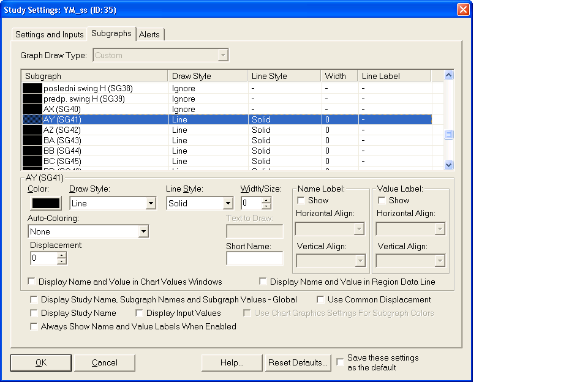
Task: Switch to Settings and Inputs tab
Action: pos(49,34)
